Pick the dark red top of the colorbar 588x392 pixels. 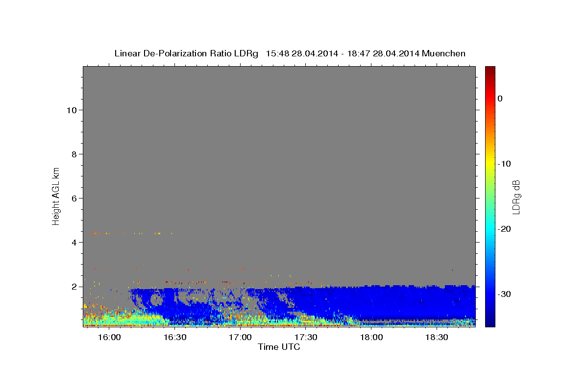[490, 70]
